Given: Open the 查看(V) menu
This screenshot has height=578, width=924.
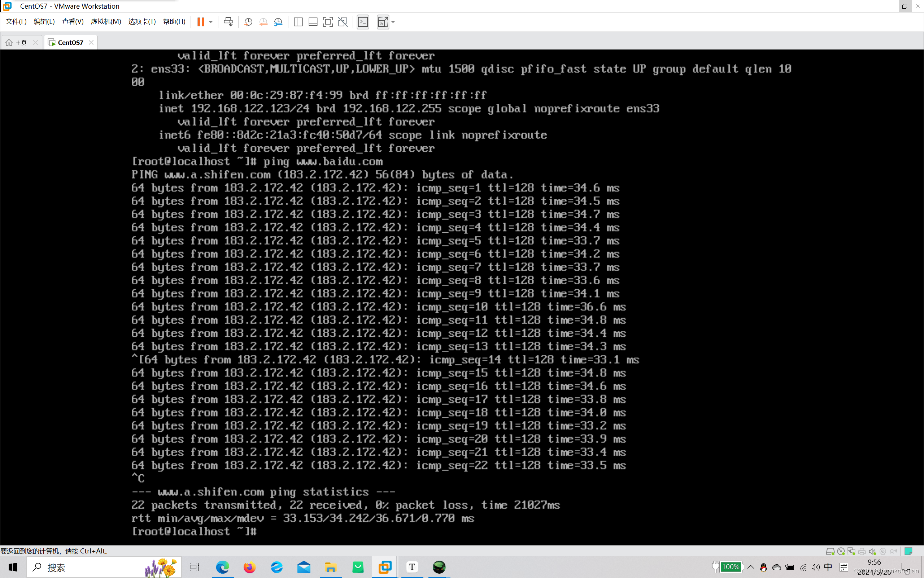Looking at the screenshot, I should click(73, 21).
